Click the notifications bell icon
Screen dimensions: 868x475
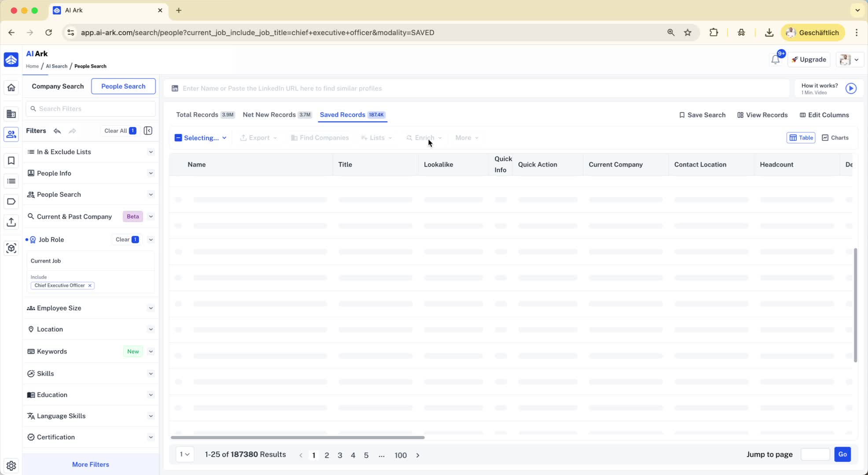[775, 60]
